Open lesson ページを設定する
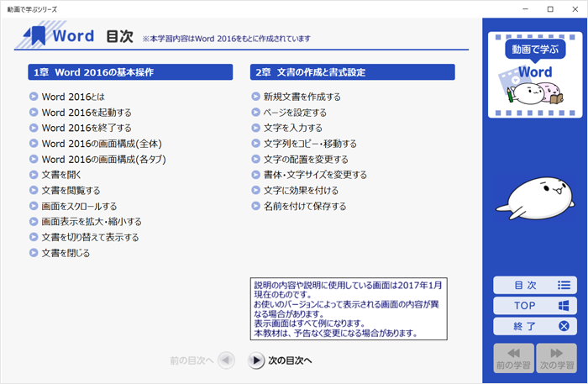 tap(295, 113)
